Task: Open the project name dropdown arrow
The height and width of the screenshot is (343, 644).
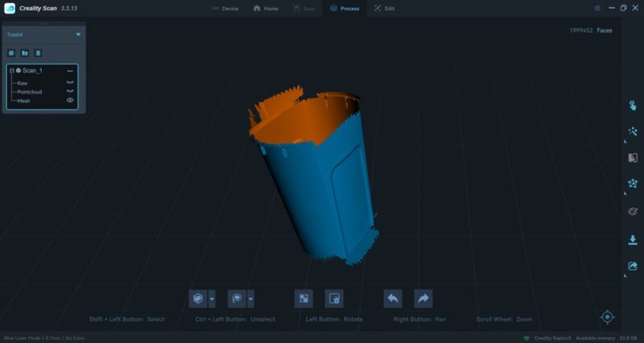Action: 78,35
